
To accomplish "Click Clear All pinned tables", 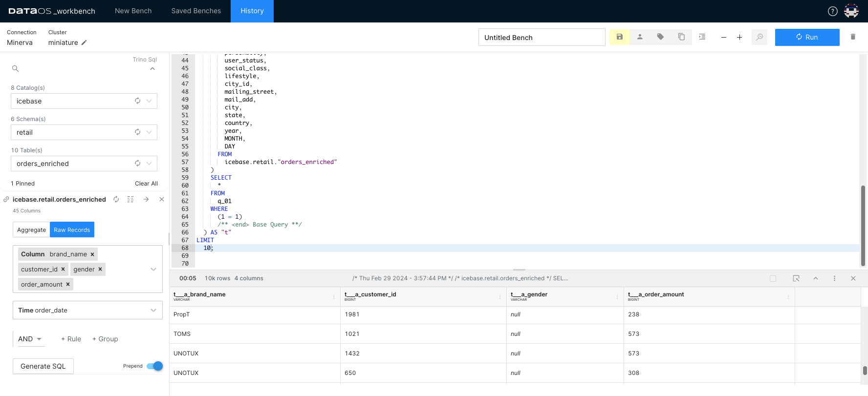I will pos(146,184).
